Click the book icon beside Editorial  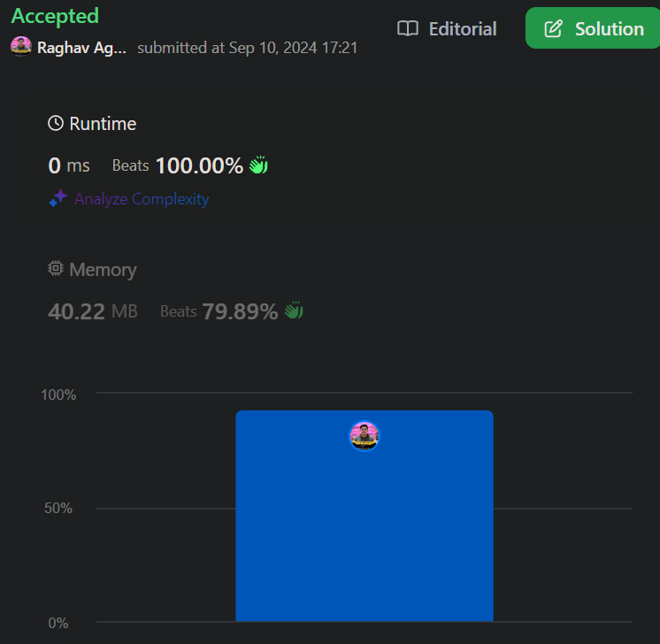(407, 29)
